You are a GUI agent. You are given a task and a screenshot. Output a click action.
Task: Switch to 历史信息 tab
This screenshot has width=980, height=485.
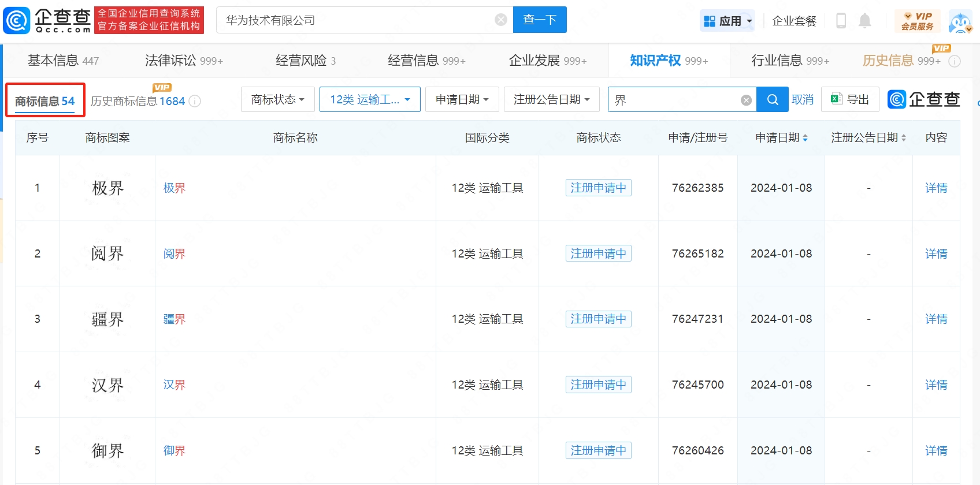coord(901,61)
